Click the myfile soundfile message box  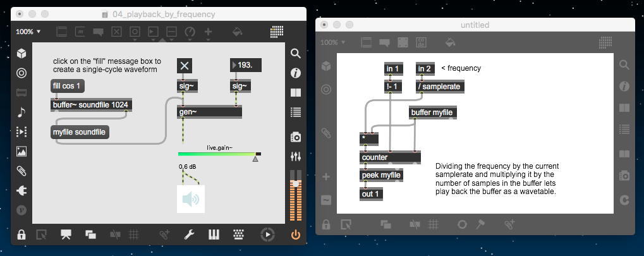coord(80,132)
